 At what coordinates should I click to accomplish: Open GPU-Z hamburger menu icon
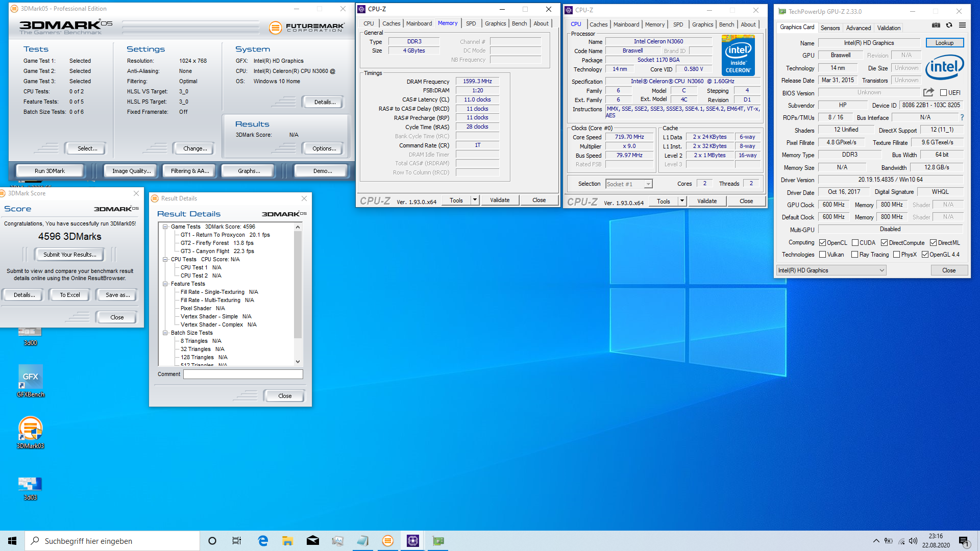point(962,25)
